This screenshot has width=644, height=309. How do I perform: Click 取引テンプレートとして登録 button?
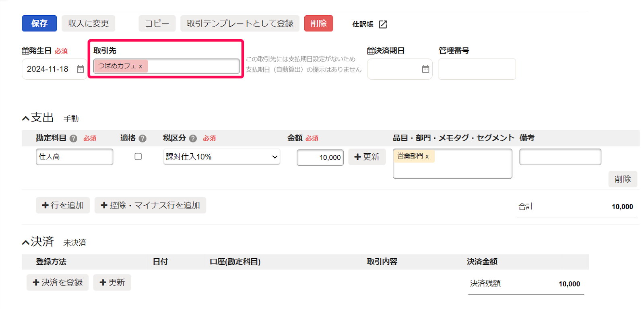[240, 23]
